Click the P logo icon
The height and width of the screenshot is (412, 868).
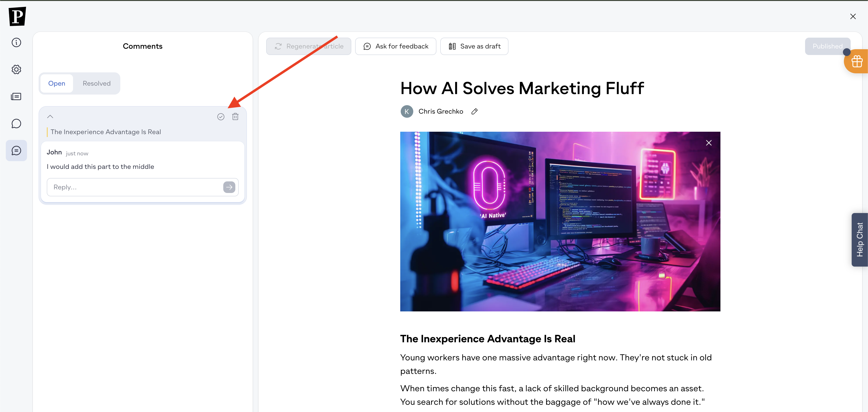[17, 16]
